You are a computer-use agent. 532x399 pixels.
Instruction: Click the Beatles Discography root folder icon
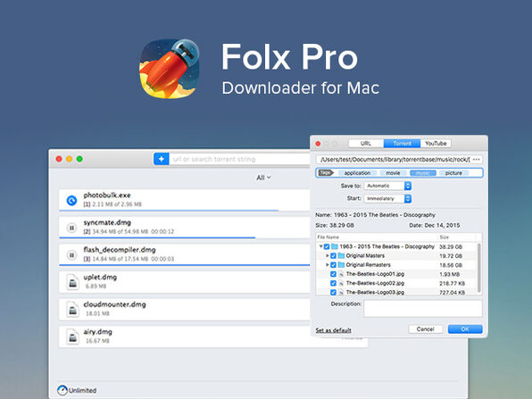[335, 246]
